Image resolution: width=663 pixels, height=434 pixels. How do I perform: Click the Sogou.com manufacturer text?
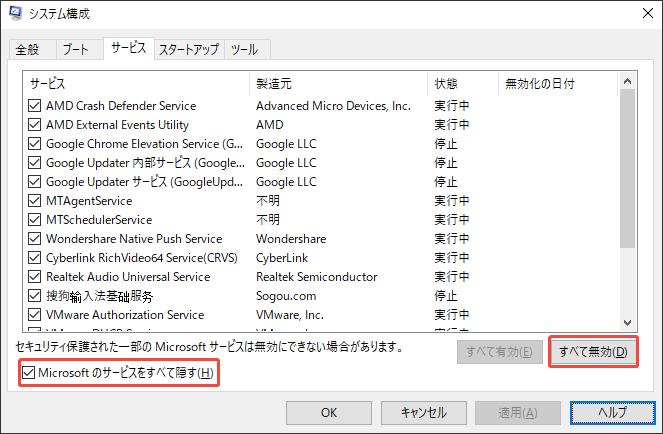pos(286,296)
